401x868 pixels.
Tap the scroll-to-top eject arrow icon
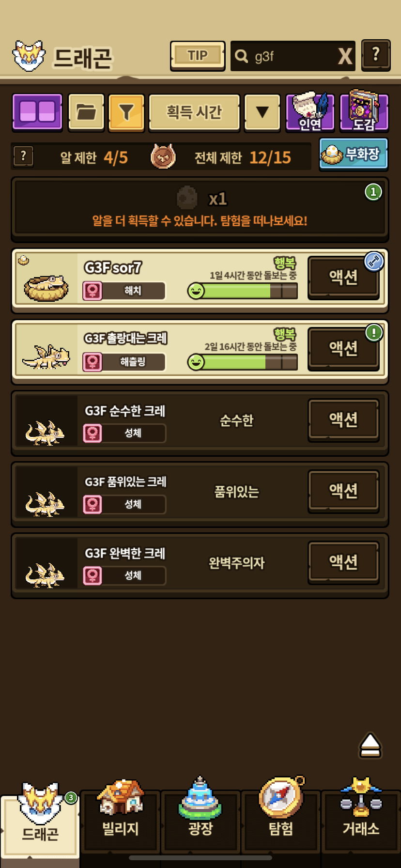pos(370,744)
